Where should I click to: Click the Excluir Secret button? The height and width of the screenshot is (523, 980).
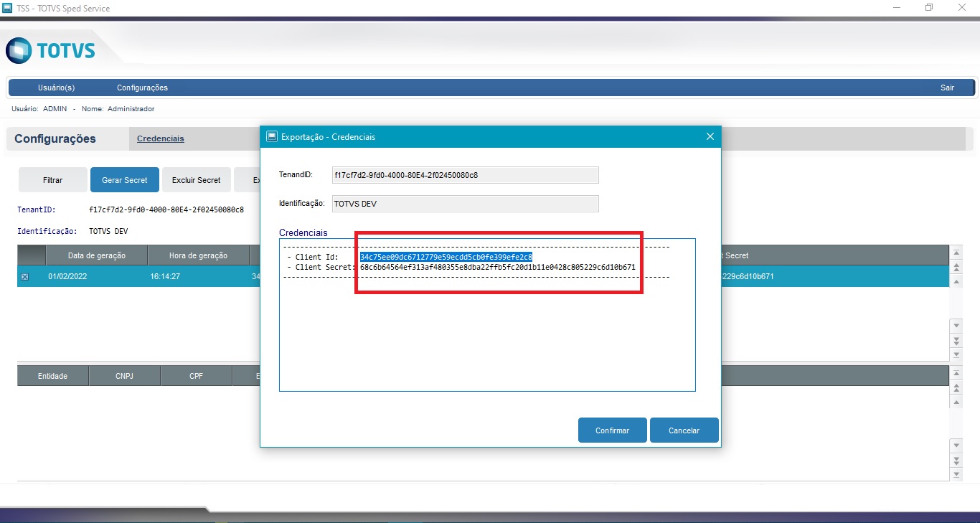coord(197,180)
